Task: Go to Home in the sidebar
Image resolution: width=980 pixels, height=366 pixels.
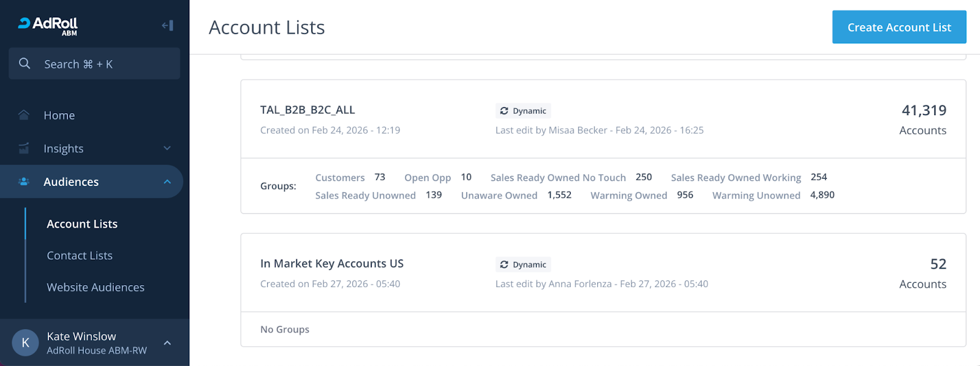Action: click(x=59, y=115)
